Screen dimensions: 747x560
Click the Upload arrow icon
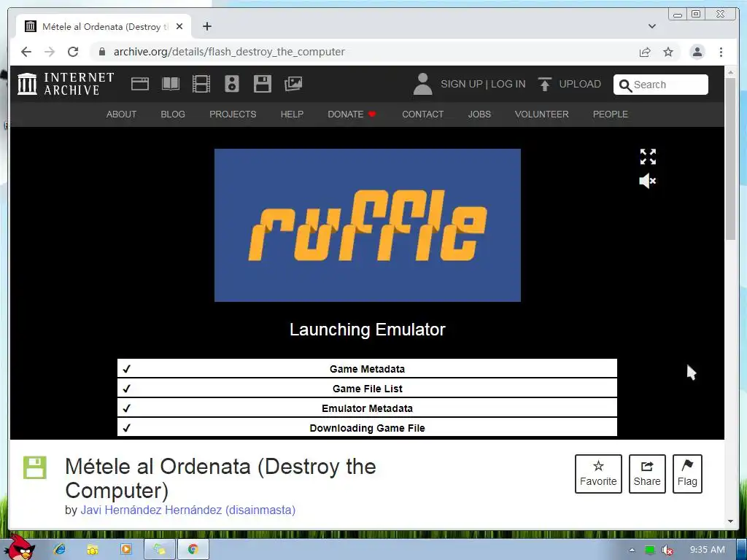pyautogui.click(x=544, y=85)
